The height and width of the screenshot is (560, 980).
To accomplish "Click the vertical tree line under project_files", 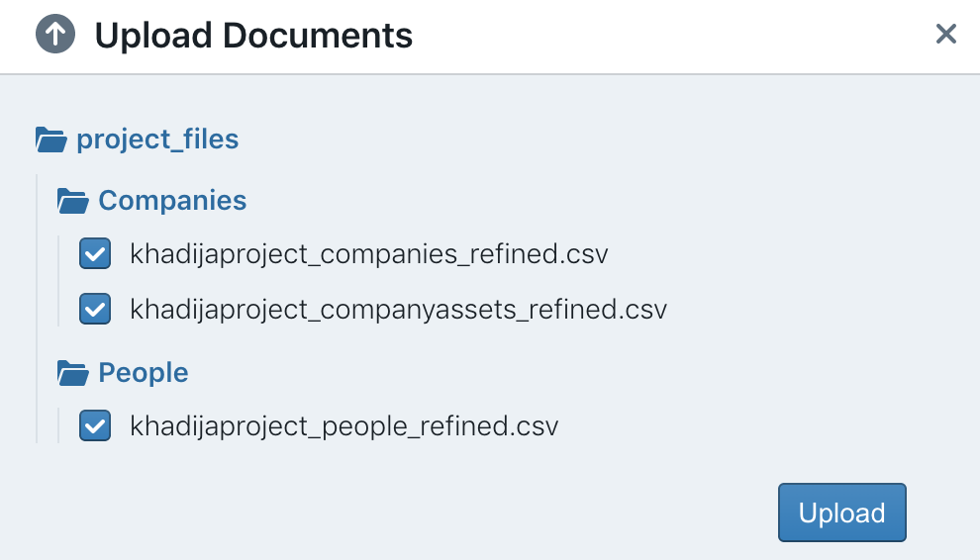I will coord(37,309).
